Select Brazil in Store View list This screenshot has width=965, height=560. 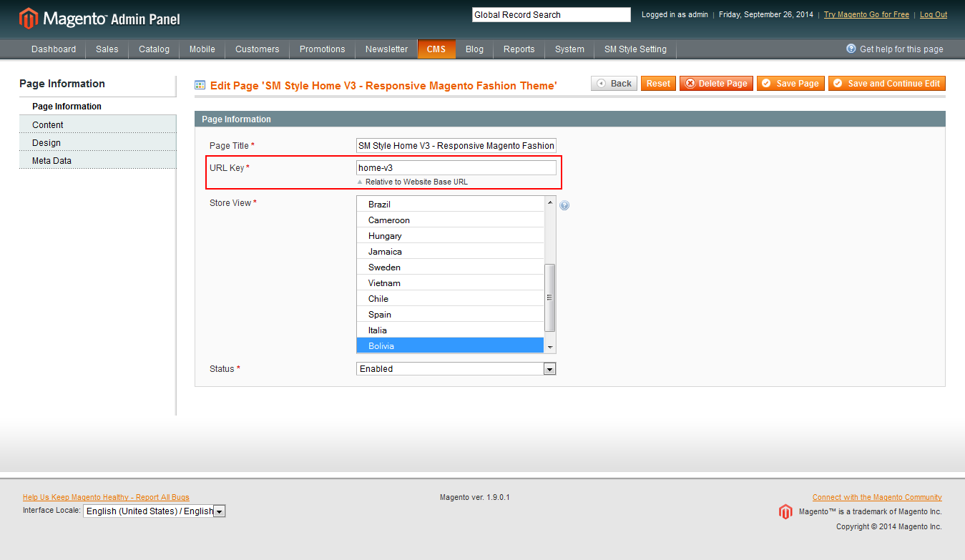pos(451,205)
